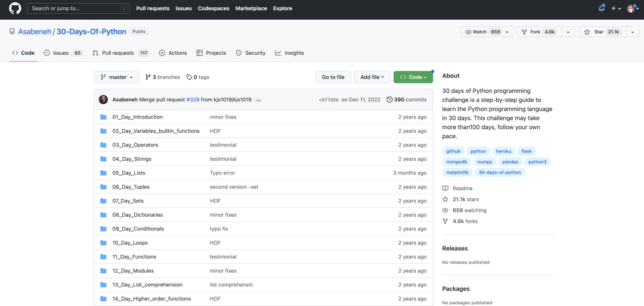The height and width of the screenshot is (306, 644).
Task: Select the heroku topic tag
Action: coord(503,151)
